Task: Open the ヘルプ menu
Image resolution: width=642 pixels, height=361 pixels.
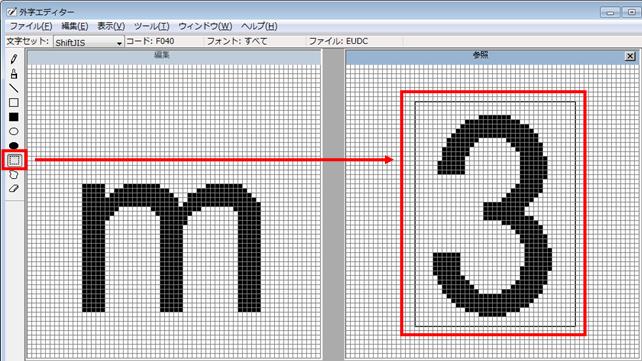Action: pyautogui.click(x=259, y=26)
